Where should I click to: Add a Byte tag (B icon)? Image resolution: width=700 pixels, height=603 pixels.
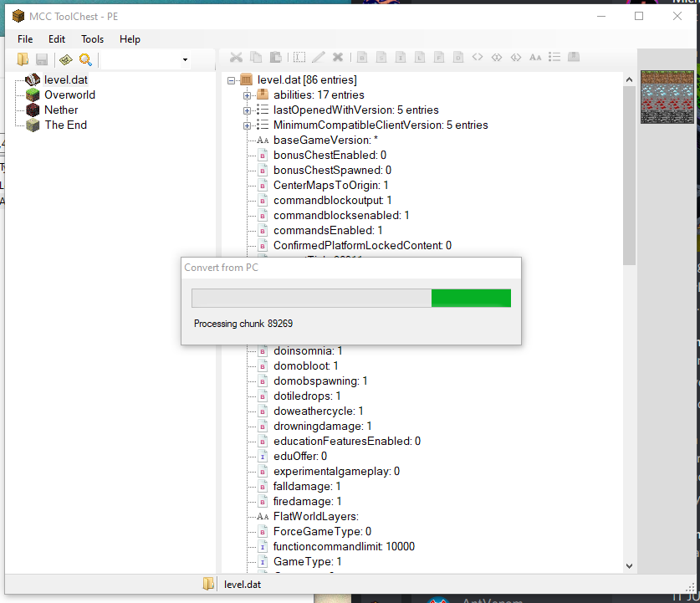362,57
